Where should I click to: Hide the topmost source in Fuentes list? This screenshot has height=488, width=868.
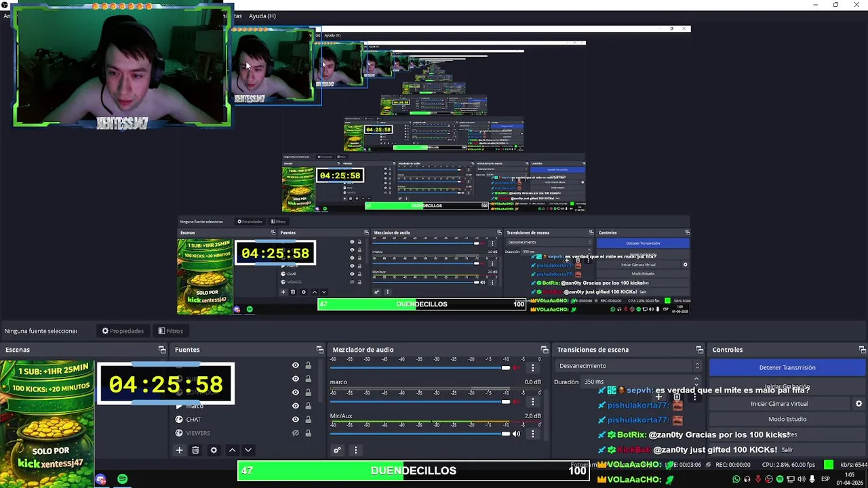tap(295, 365)
